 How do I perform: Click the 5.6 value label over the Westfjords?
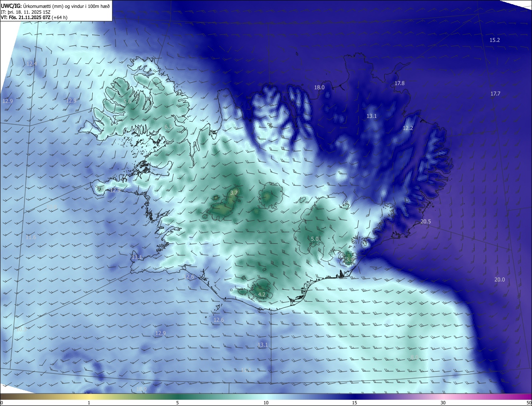coord(128,102)
